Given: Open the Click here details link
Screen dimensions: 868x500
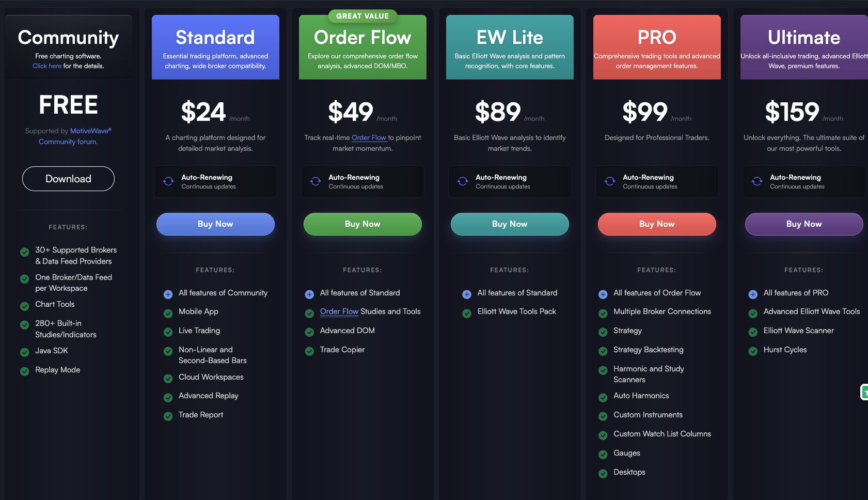Looking at the screenshot, I should click(47, 66).
